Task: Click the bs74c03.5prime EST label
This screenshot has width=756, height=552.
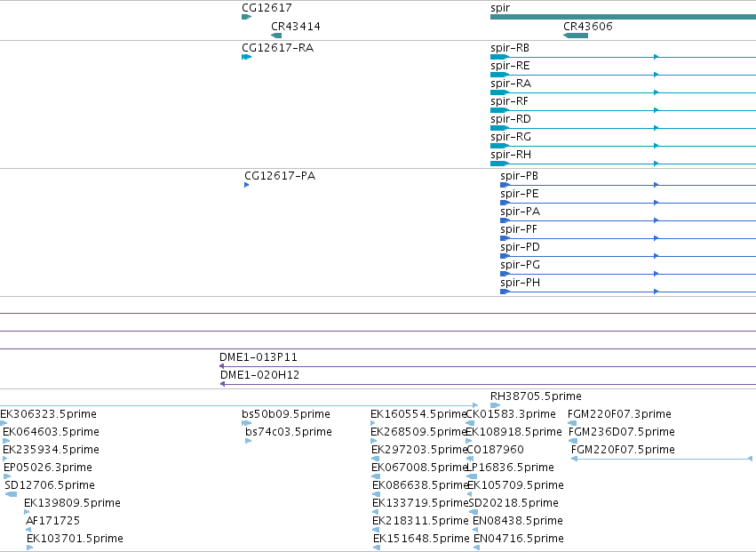Action: tap(289, 432)
